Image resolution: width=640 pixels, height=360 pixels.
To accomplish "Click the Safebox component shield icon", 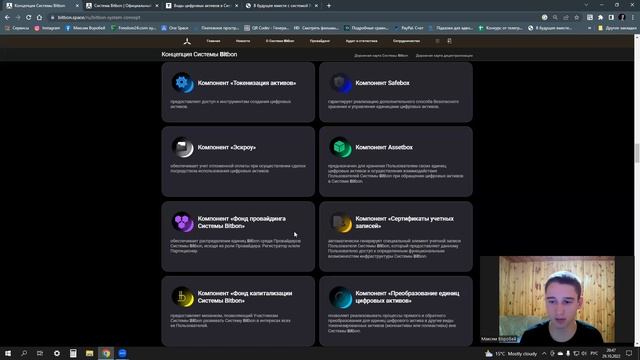I will click(x=340, y=83).
